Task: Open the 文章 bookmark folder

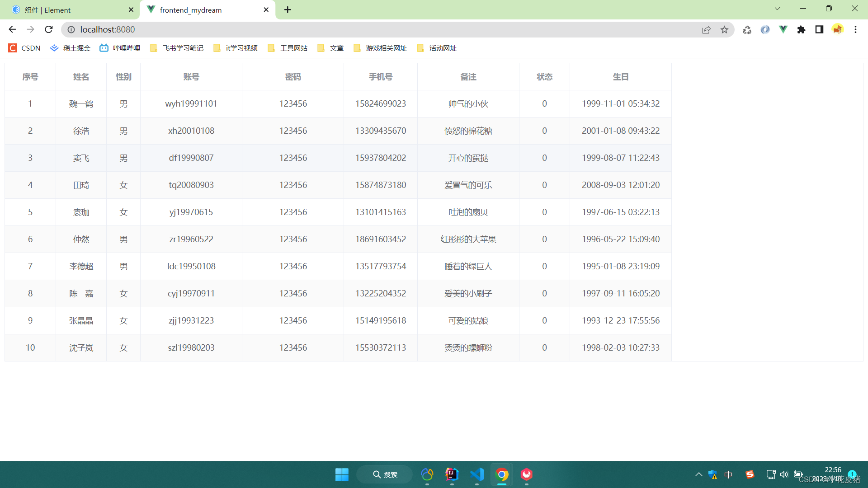Action: (x=330, y=48)
